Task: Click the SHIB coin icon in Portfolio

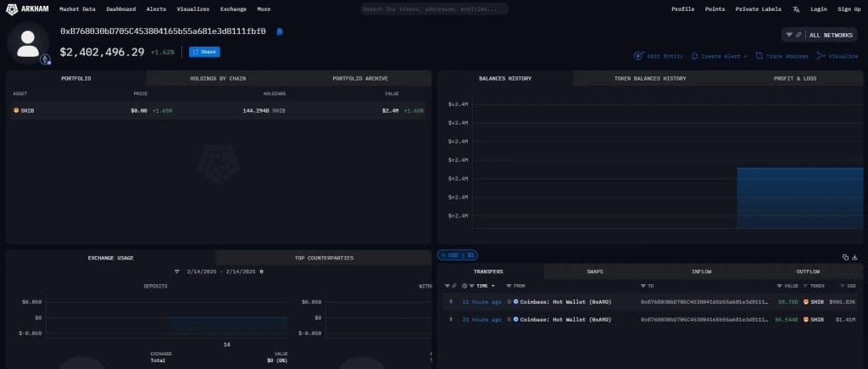Action: click(16, 111)
